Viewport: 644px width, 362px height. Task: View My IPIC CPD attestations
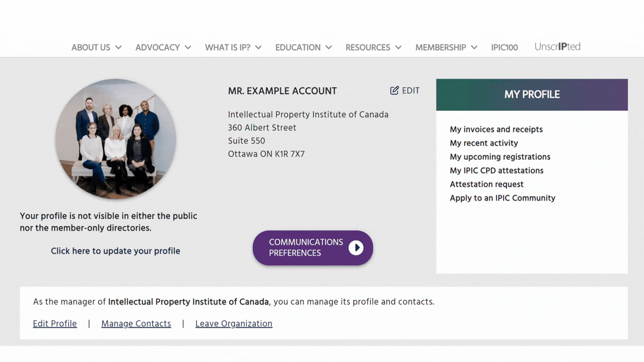(x=496, y=170)
